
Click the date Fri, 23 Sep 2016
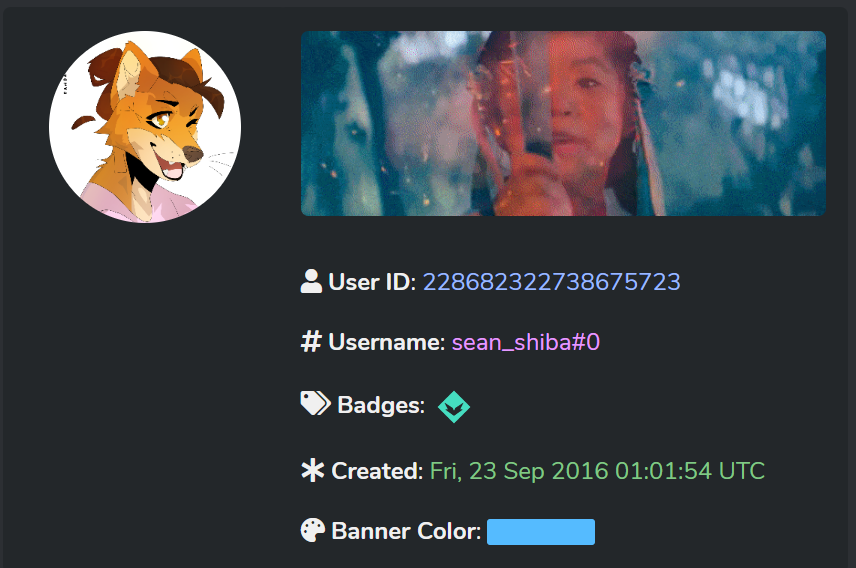(519, 471)
